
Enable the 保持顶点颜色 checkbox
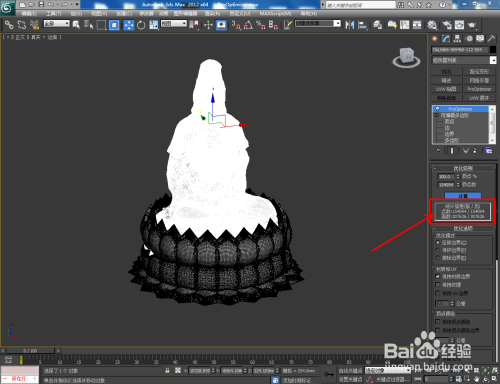(438, 322)
